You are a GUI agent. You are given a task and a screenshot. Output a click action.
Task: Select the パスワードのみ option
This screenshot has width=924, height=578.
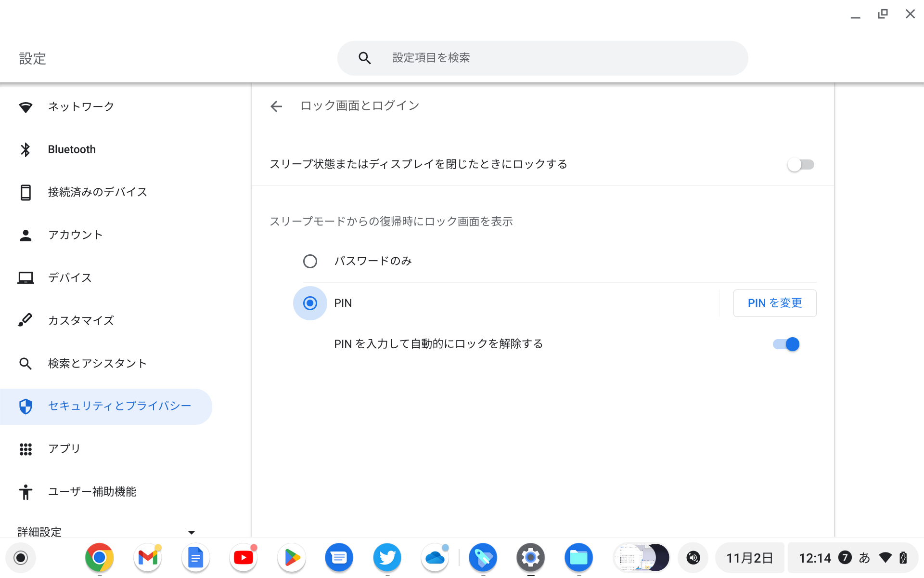pyautogui.click(x=310, y=261)
